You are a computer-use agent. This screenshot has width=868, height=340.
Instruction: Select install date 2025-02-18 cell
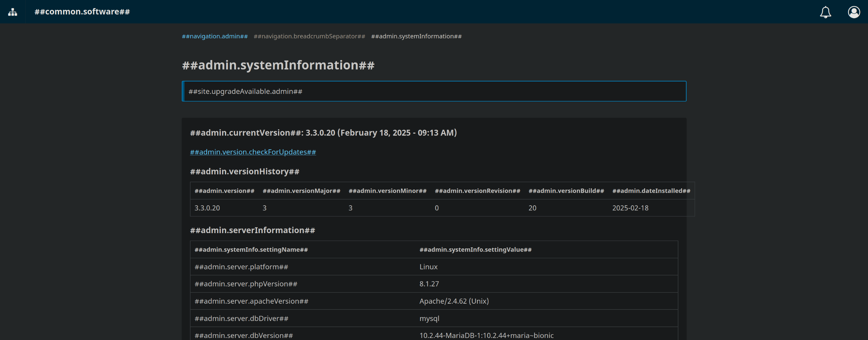click(630, 208)
